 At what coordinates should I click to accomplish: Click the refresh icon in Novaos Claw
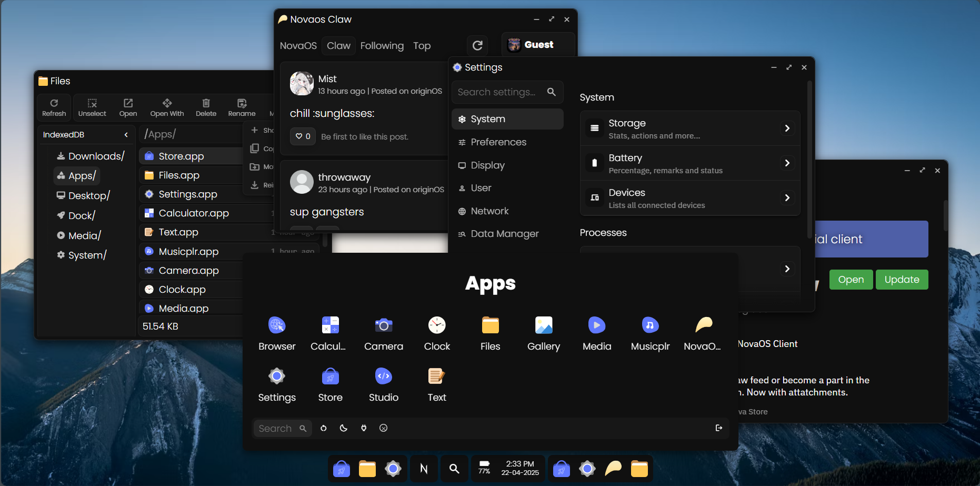tap(477, 46)
